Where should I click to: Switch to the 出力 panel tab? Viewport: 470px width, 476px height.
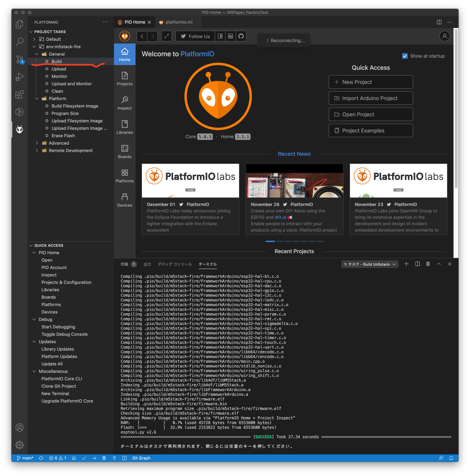(x=147, y=264)
